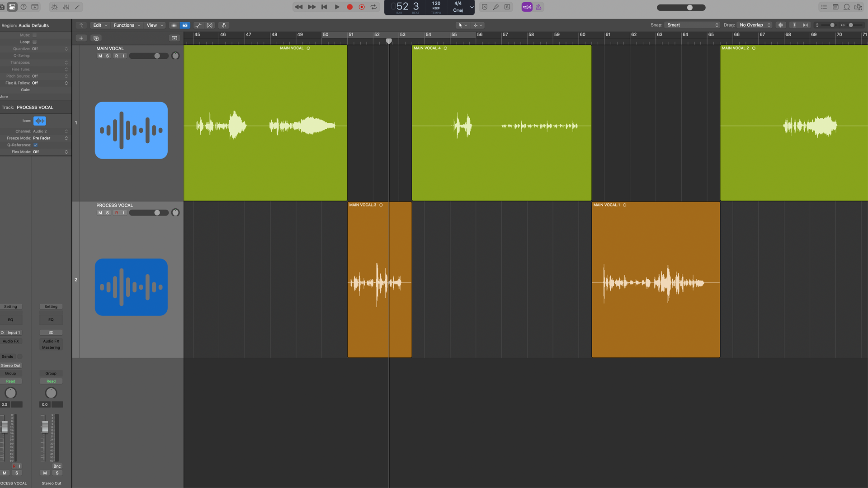Select the MAIN VOCAL.3 region
Image resolution: width=868 pixels, height=488 pixels.
click(379, 280)
